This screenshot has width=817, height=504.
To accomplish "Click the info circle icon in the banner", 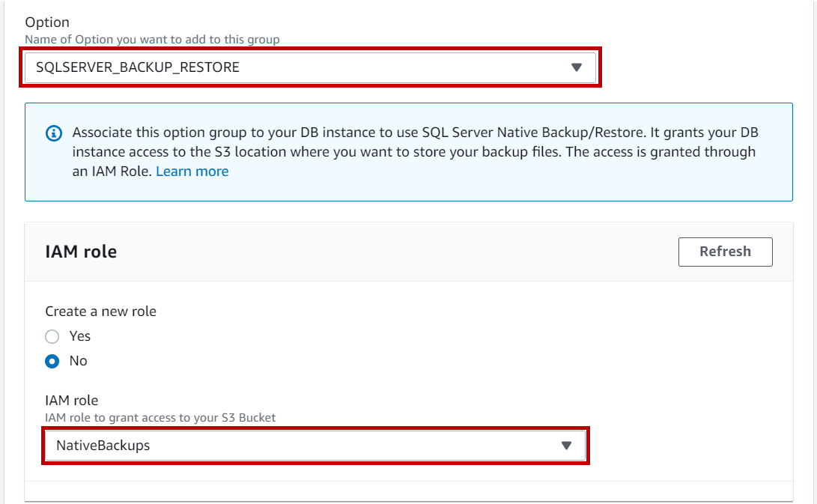I will [x=54, y=133].
